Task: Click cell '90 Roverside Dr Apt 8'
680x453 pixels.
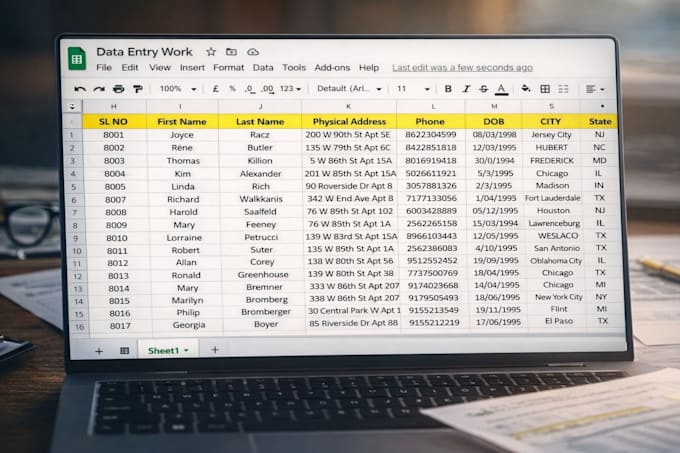Action: click(x=349, y=186)
